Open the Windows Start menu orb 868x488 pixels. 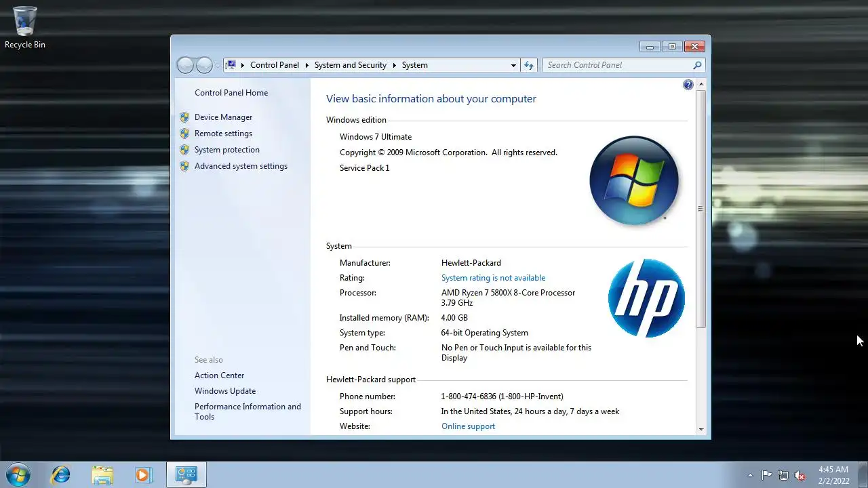tap(18, 474)
